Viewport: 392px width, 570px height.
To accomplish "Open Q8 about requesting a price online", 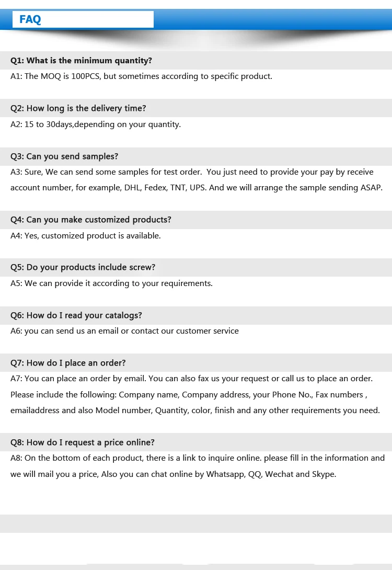I will point(83,442).
